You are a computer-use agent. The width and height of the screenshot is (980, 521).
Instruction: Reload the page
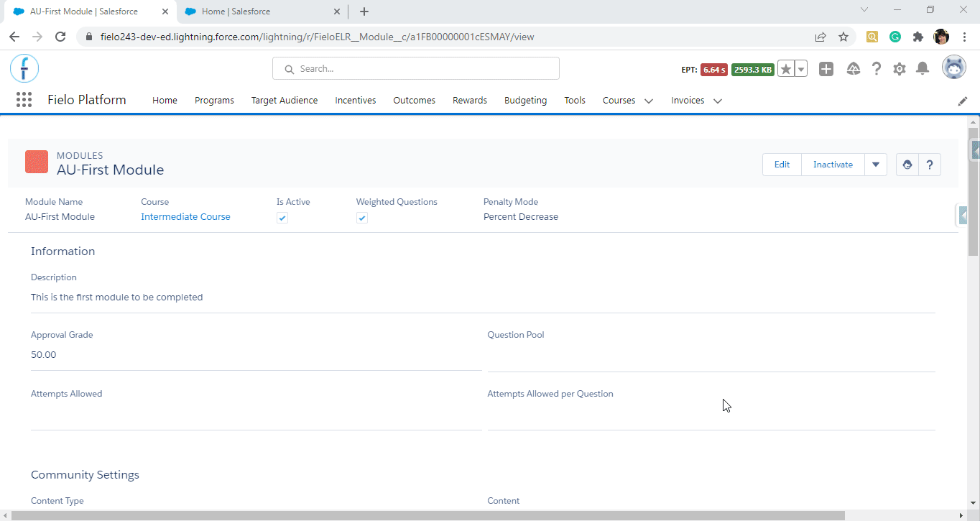point(60,37)
